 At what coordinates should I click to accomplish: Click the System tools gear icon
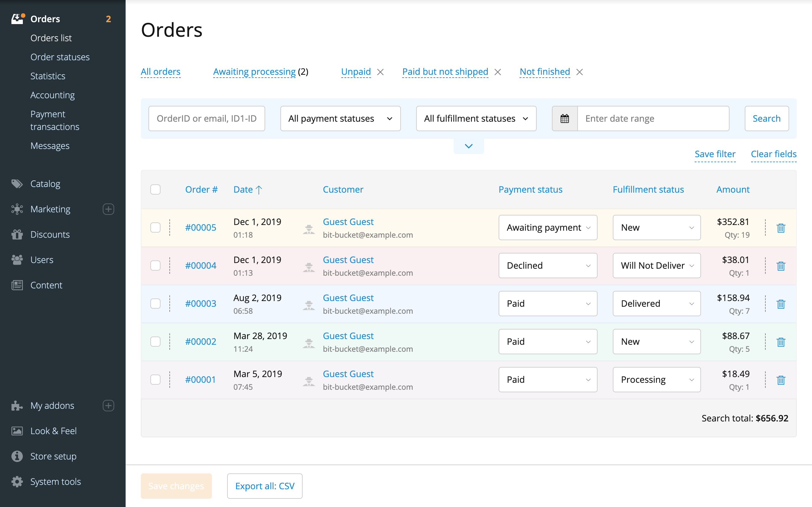[17, 482]
